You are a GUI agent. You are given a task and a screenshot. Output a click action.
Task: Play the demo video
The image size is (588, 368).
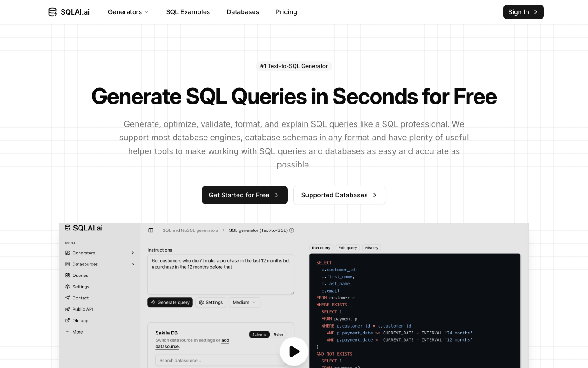click(294, 351)
